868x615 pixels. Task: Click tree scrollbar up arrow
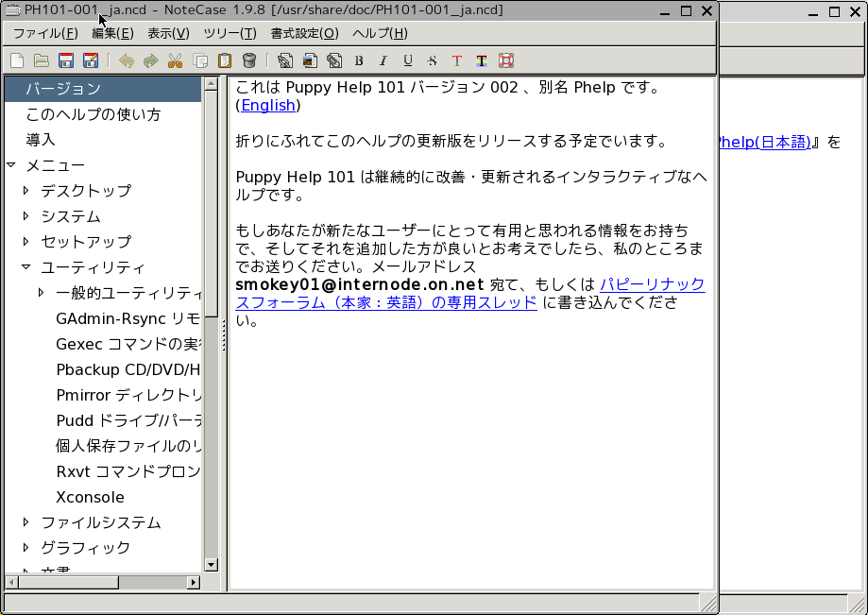coord(211,84)
